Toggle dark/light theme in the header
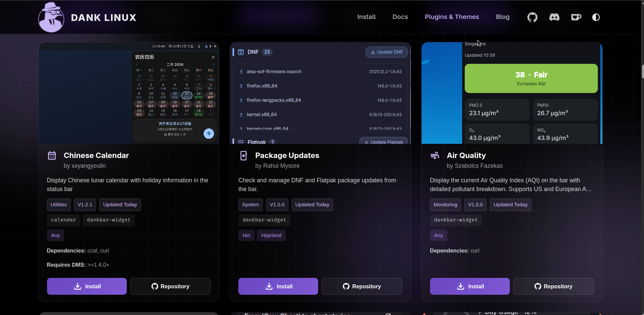This screenshot has height=315, width=644. (x=596, y=17)
